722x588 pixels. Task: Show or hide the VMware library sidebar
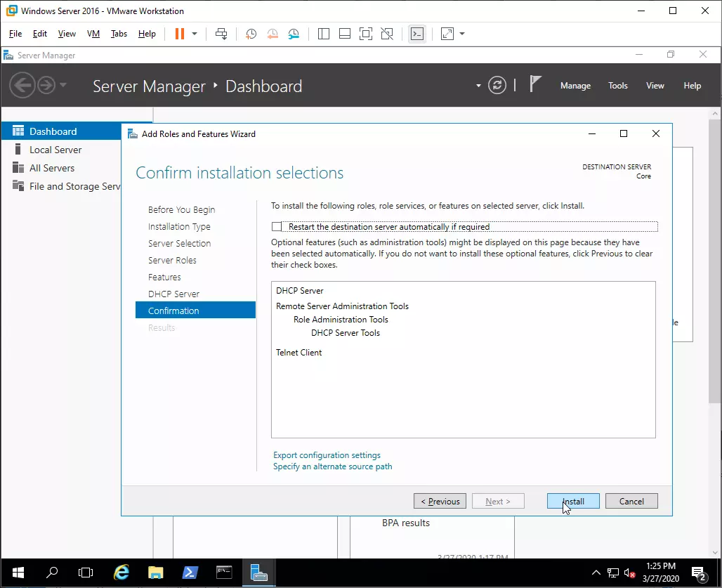[324, 34]
